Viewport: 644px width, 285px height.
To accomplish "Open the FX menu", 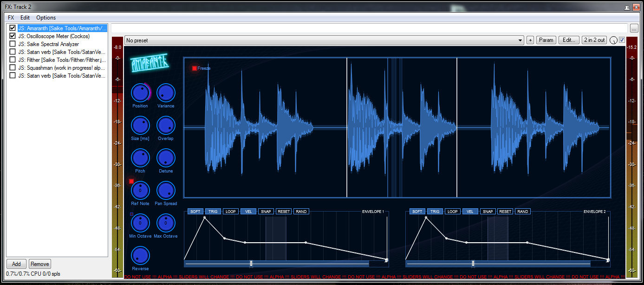I will click(11, 18).
